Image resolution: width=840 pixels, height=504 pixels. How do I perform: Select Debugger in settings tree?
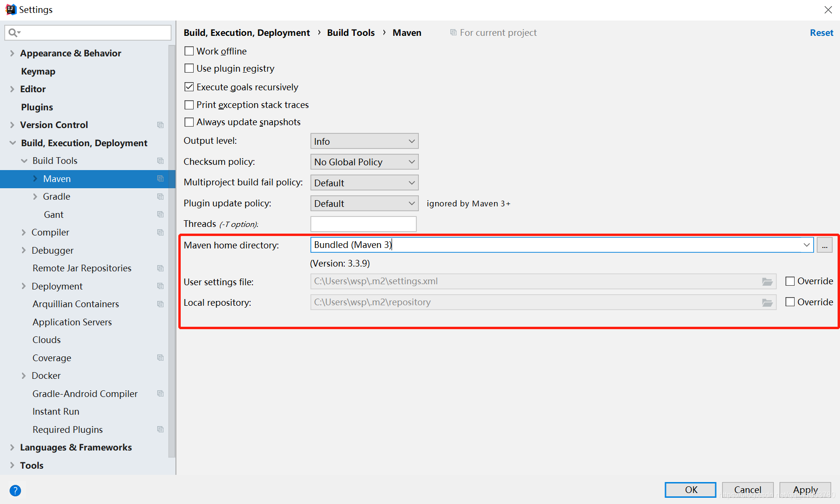pyautogui.click(x=53, y=250)
